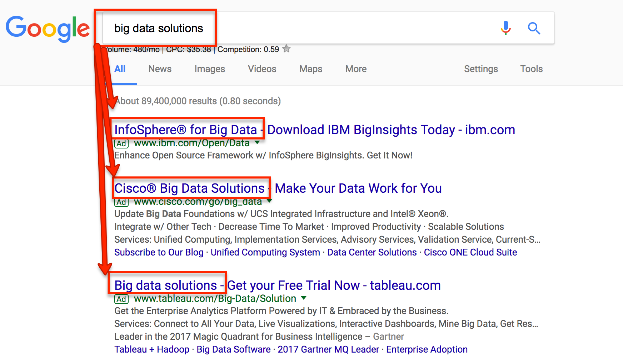623x364 pixels.
Task: Start voice search via the microphone icon
Action: pos(506,28)
